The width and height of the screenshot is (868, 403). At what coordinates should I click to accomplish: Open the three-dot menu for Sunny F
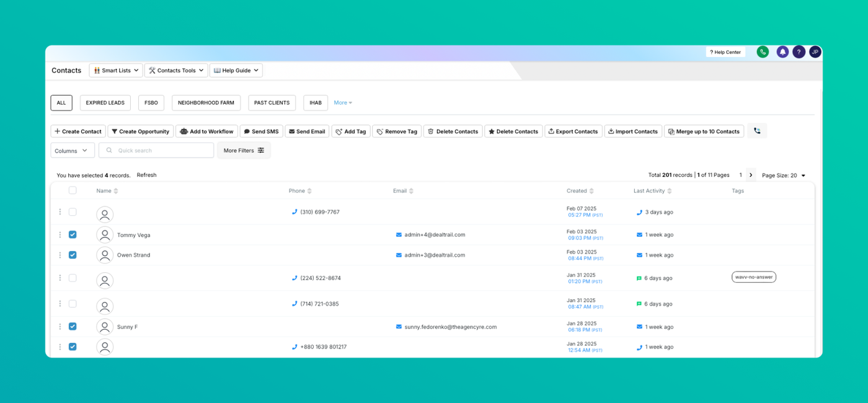tap(60, 327)
